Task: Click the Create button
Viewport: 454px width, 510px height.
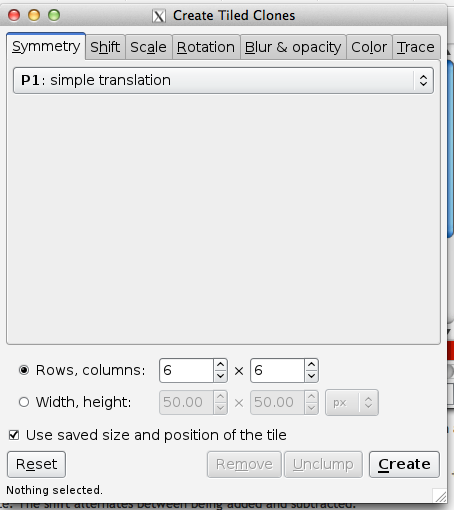Action: 404,464
